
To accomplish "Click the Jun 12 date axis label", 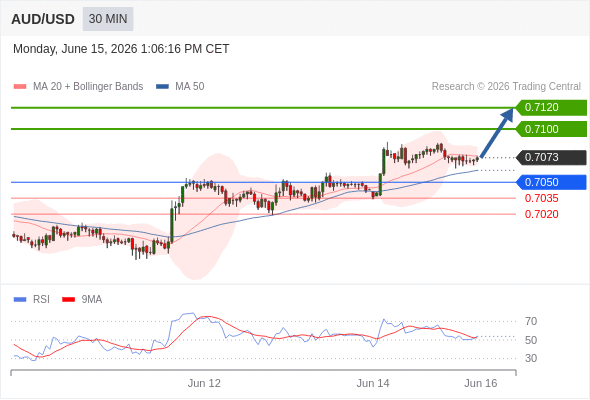I will point(204,383).
